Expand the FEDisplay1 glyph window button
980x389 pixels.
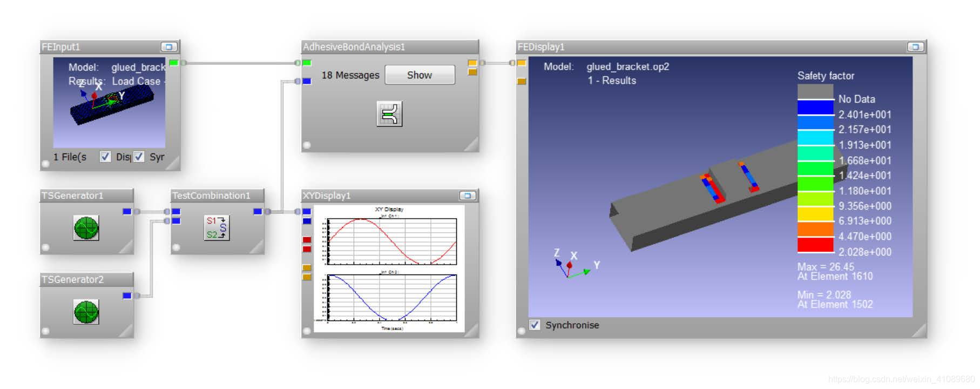(x=915, y=47)
